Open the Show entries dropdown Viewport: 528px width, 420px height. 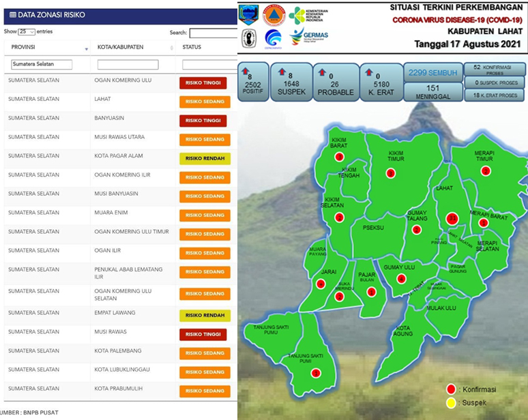click(27, 32)
